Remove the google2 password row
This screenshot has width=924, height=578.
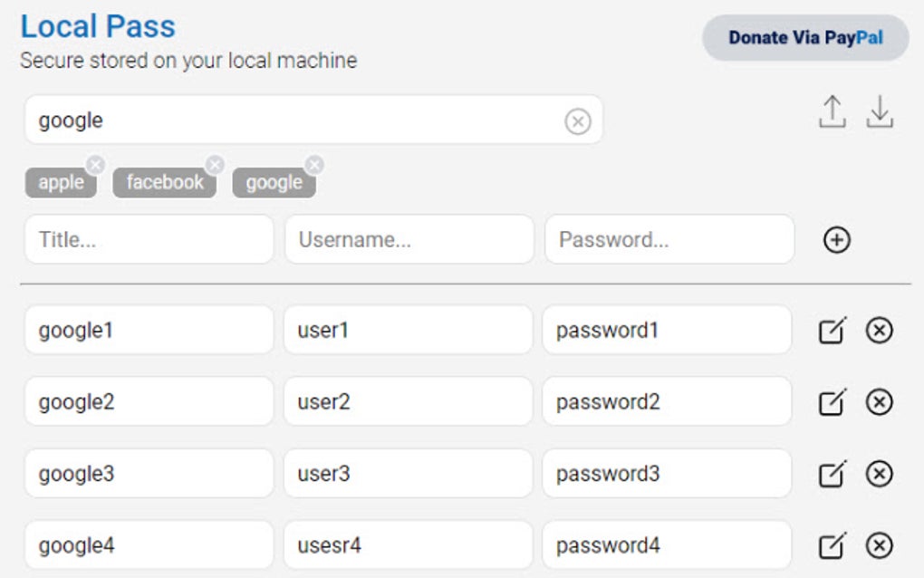click(x=877, y=401)
